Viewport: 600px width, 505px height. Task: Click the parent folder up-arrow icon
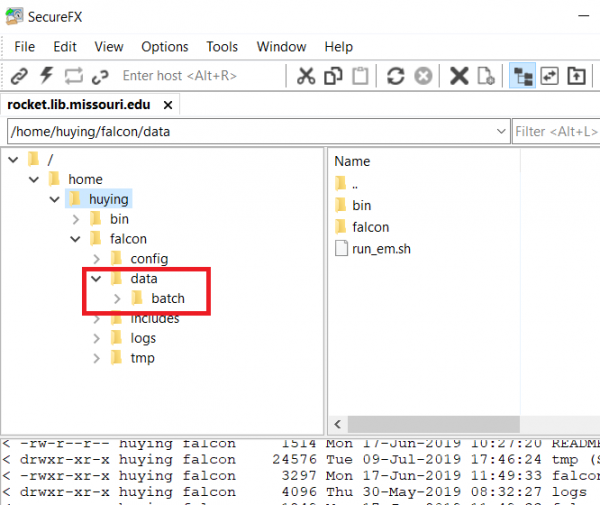(x=576, y=76)
